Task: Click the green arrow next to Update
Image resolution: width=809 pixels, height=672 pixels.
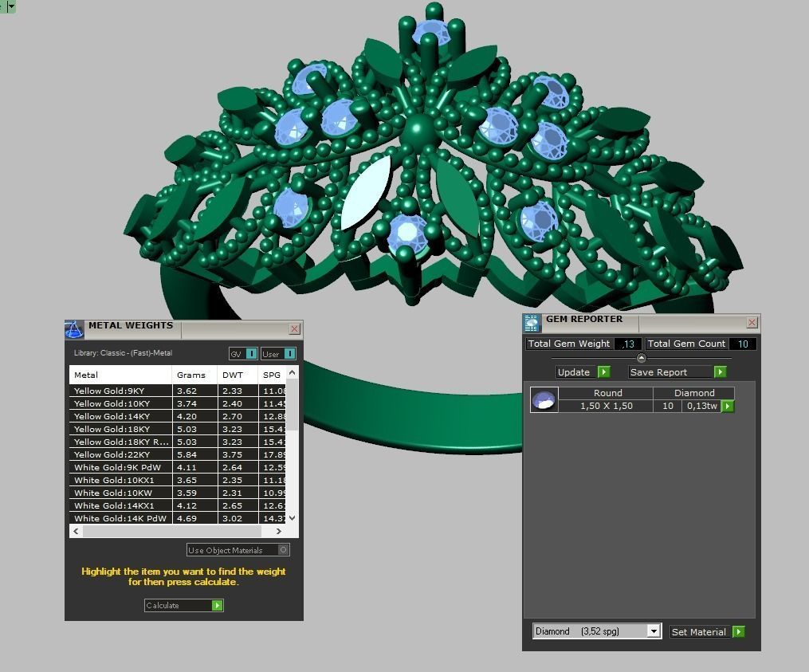Action: click(x=603, y=371)
